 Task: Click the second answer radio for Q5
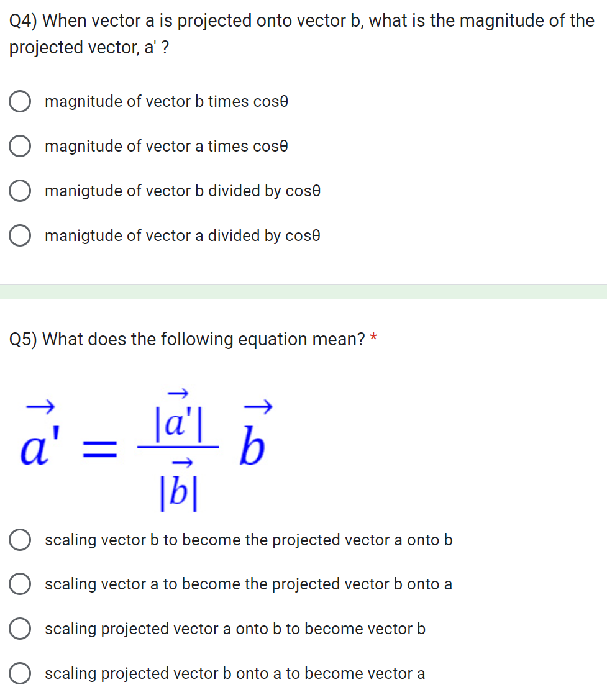pos(19,584)
